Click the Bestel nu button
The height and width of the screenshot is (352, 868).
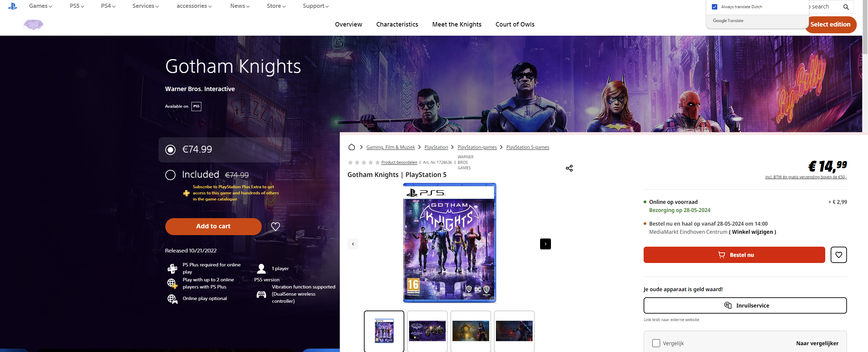pos(734,255)
